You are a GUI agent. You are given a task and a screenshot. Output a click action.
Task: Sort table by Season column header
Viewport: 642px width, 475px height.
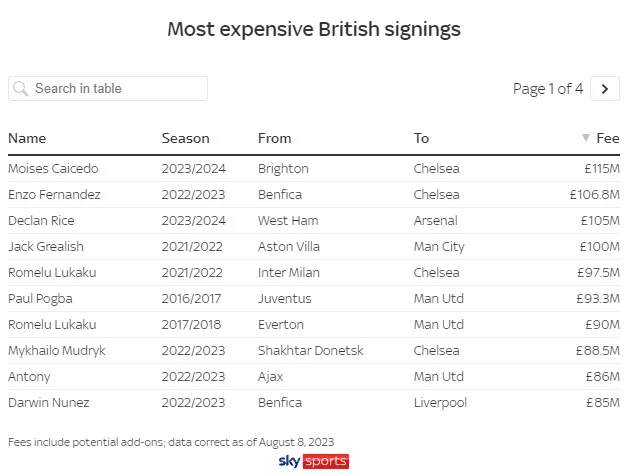(186, 138)
